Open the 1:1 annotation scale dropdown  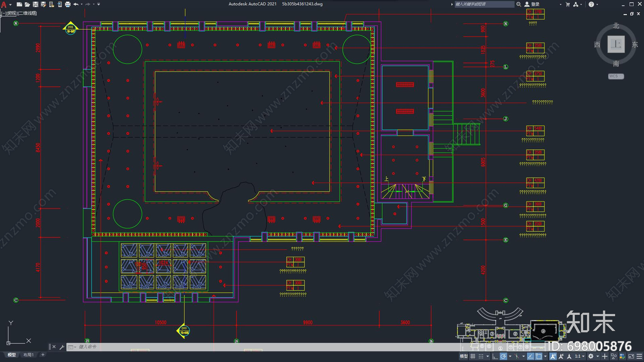(580, 356)
